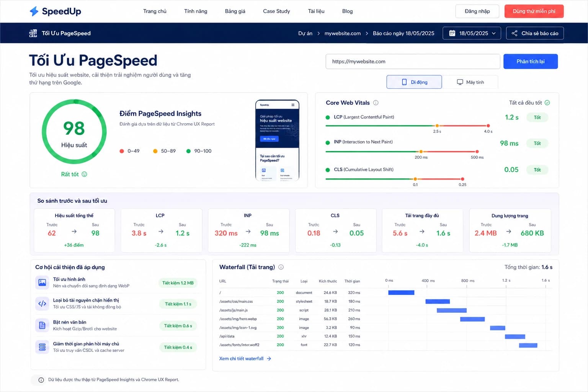
Task: Open the Xem chi tiết waterfall link
Action: pyautogui.click(x=245, y=359)
